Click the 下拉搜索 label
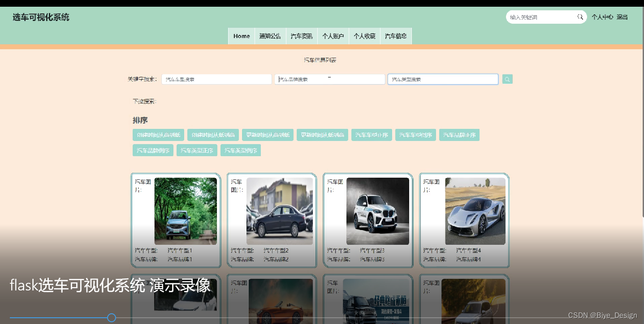 (x=144, y=102)
